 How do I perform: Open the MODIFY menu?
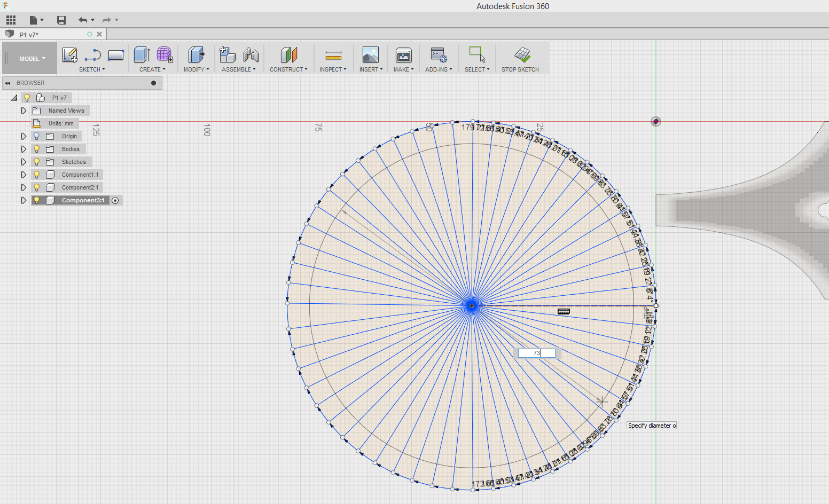pyautogui.click(x=196, y=69)
